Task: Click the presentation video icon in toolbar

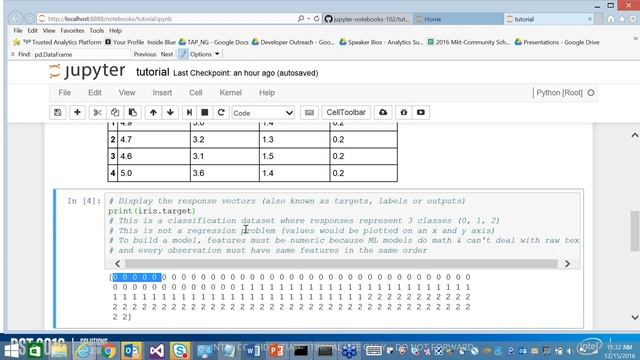Action: coord(421,112)
